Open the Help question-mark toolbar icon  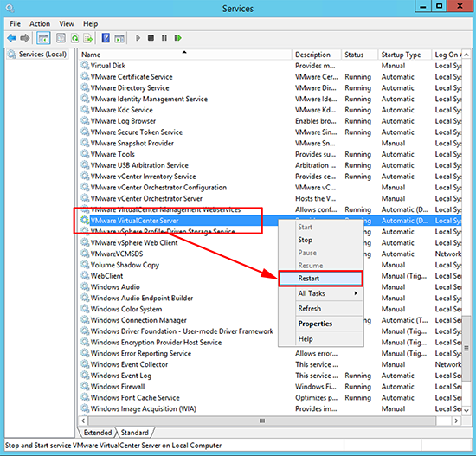pyautogui.click(x=106, y=38)
